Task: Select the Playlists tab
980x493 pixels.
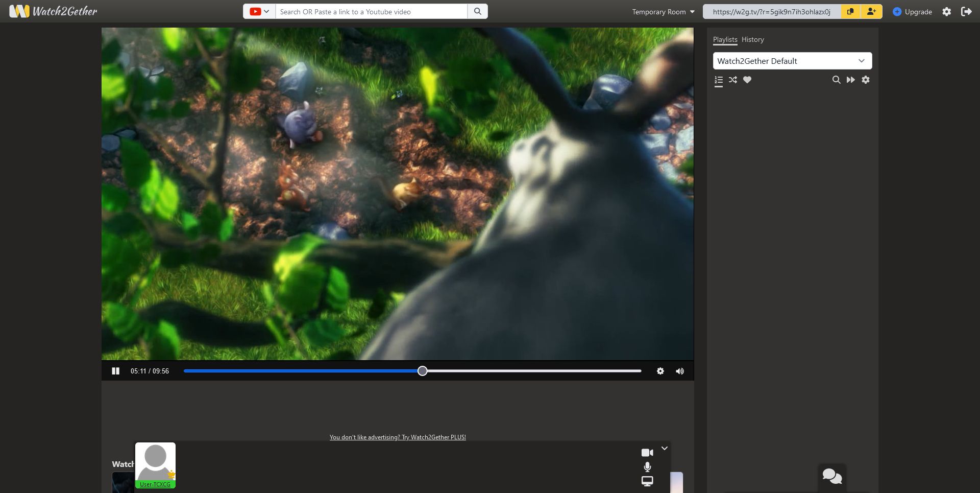Action: coord(725,39)
